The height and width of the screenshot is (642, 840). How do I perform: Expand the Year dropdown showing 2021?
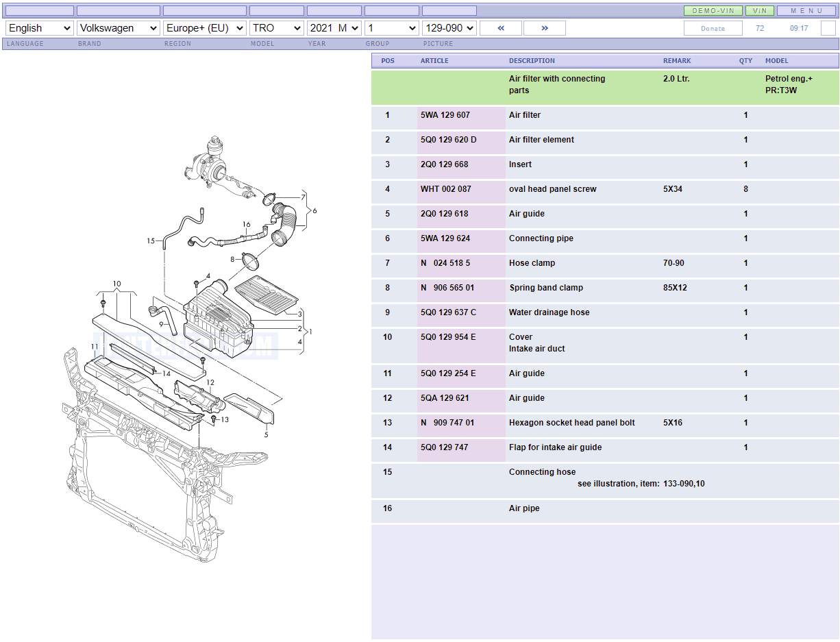pos(334,28)
